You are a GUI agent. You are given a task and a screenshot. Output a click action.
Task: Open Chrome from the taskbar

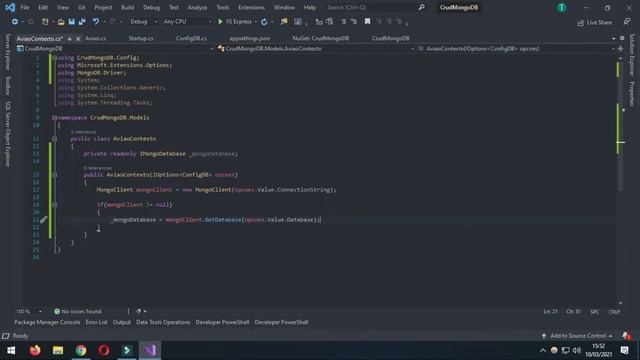[x=81, y=350]
